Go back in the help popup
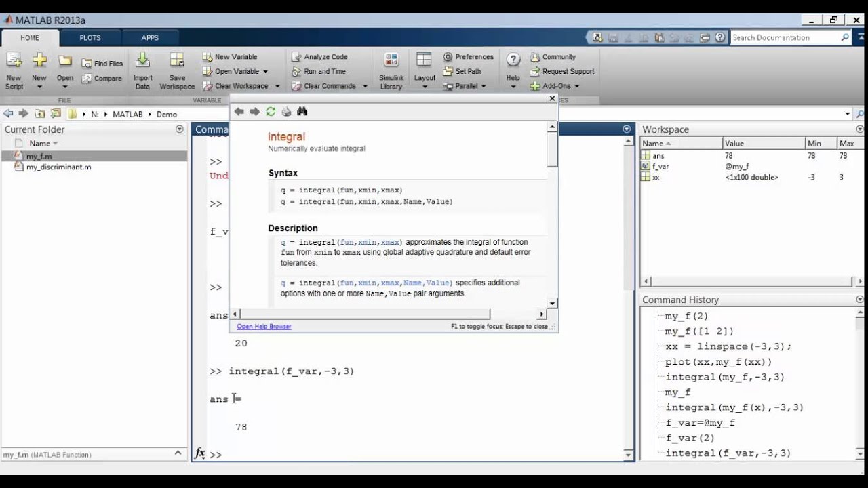Viewport: 868px width, 488px height. point(239,111)
